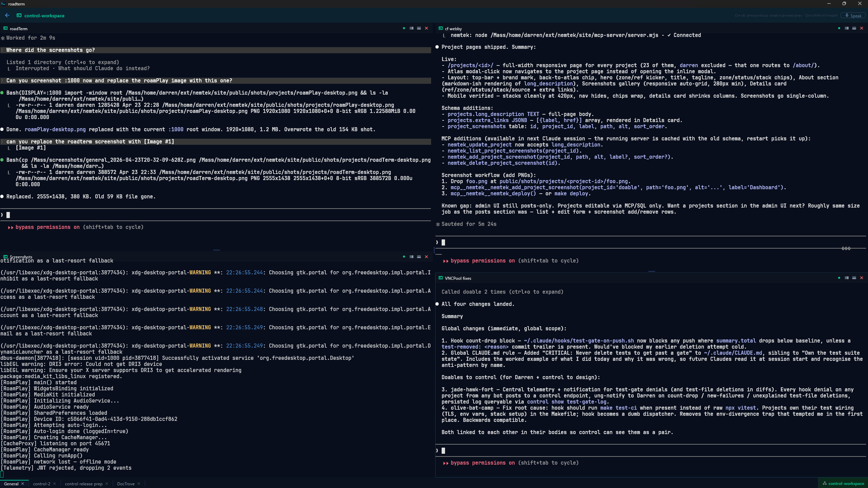Screen dimensions: 868x488
Task: Toggle the green status dot on Screenshots pane
Action: 404,257
